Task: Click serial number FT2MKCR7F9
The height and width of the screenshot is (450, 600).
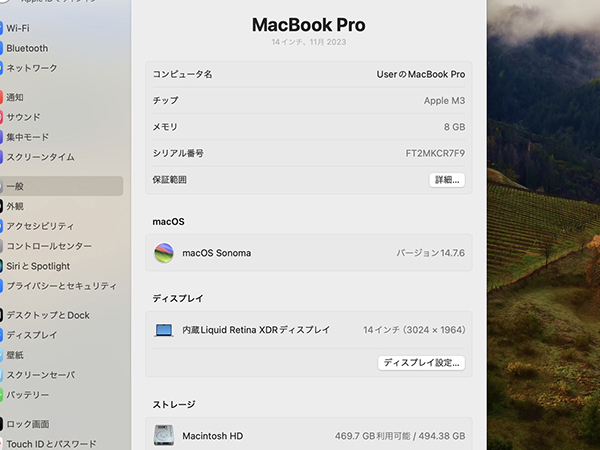Action: (x=435, y=153)
